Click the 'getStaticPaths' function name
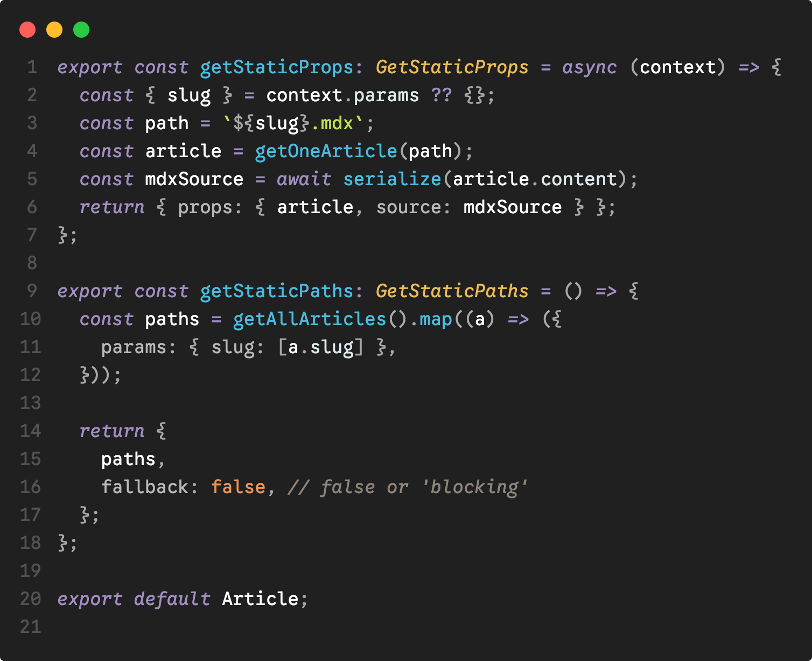Viewport: 812px width, 661px height. 277,291
